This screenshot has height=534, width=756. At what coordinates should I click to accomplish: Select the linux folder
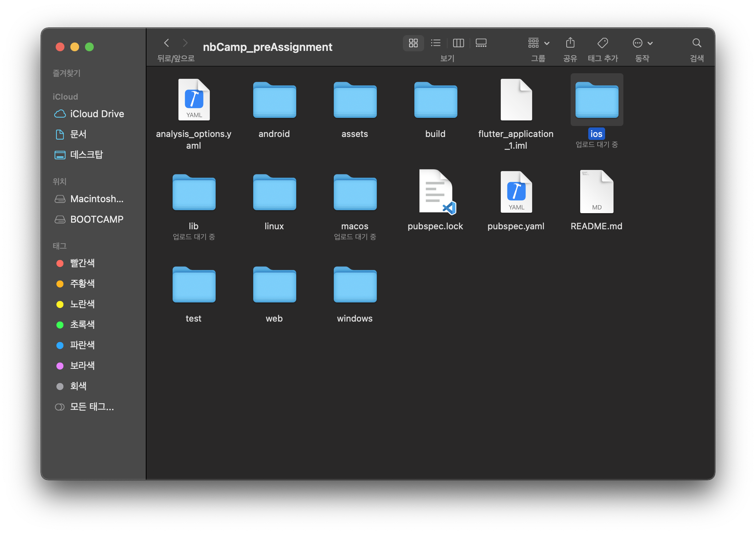point(274,192)
